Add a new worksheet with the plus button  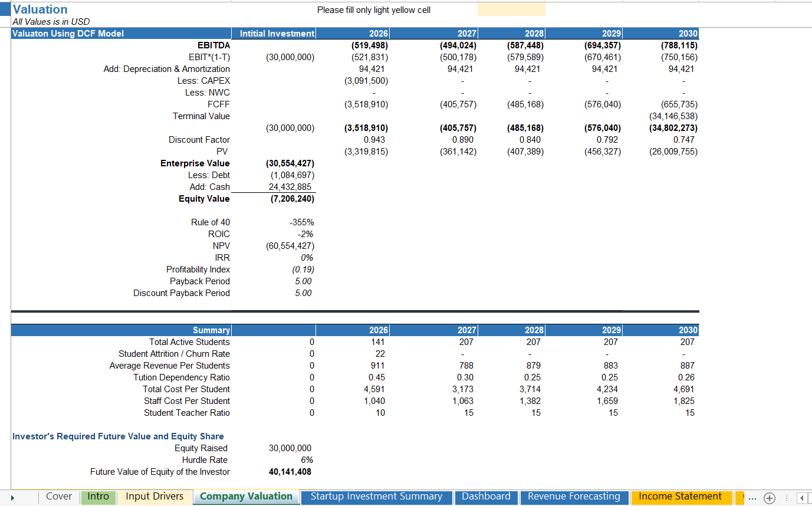pyautogui.click(x=769, y=497)
